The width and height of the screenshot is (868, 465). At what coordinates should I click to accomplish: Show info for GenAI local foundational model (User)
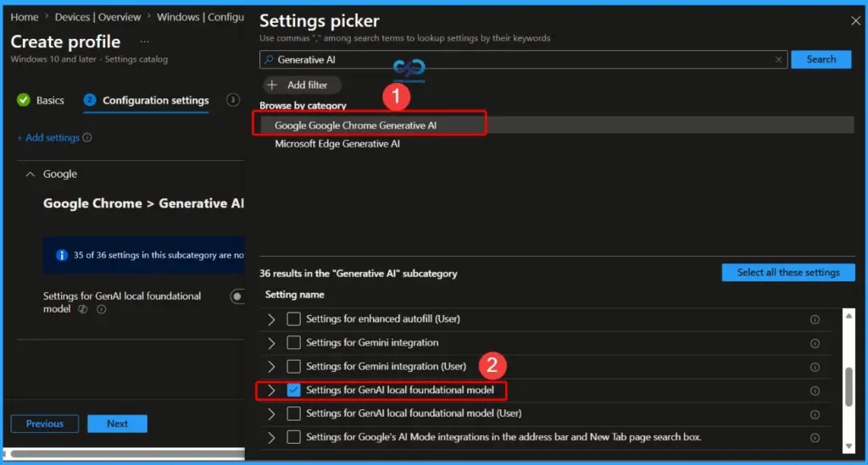coord(815,415)
